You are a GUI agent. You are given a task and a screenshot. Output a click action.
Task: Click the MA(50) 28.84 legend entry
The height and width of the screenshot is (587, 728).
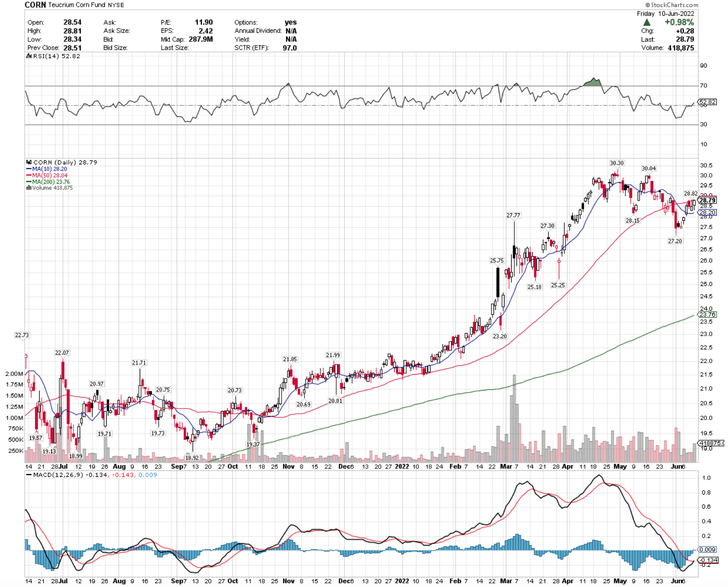pyautogui.click(x=49, y=175)
